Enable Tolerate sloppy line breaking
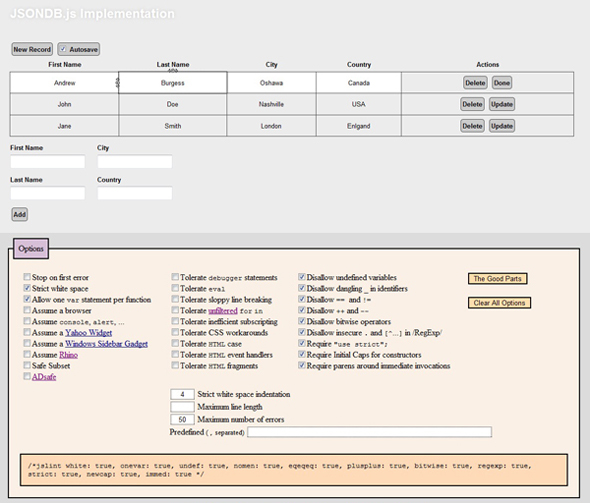 pos(175,299)
